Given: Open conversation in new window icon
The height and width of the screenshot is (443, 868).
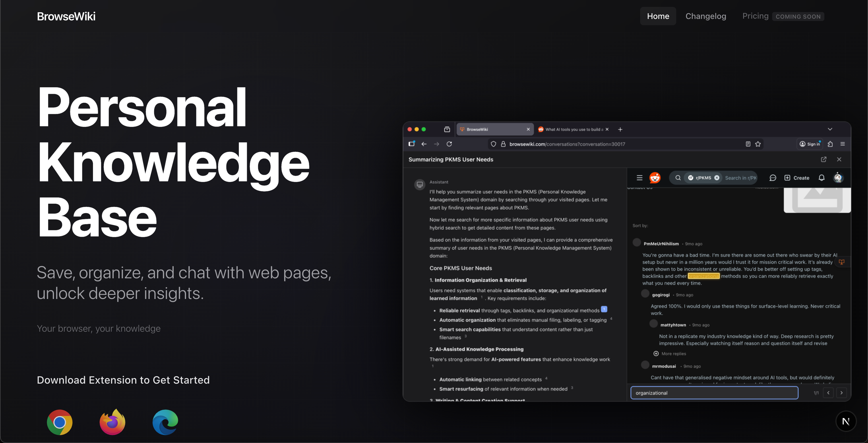Looking at the screenshot, I should 824,159.
